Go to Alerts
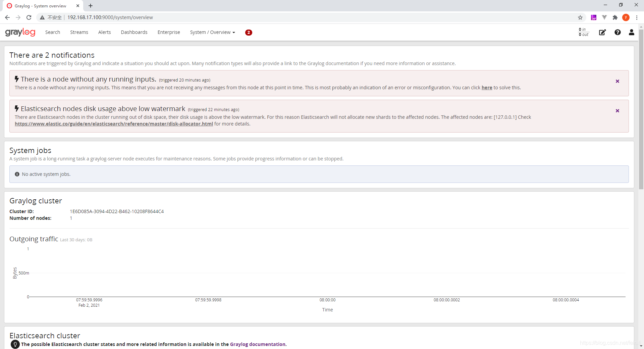Screen dimensions: 644x349 pos(105,32)
